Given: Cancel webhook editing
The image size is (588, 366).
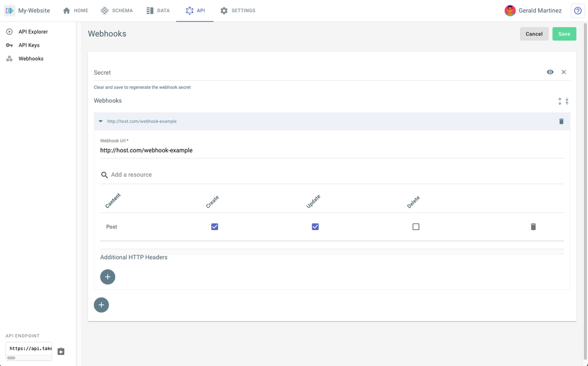Looking at the screenshot, I should pos(534,34).
